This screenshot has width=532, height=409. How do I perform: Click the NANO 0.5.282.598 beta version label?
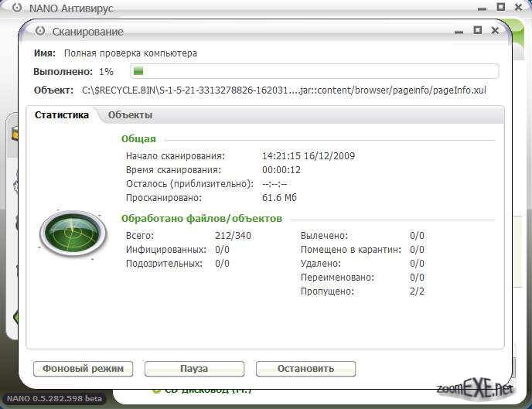[x=52, y=399]
